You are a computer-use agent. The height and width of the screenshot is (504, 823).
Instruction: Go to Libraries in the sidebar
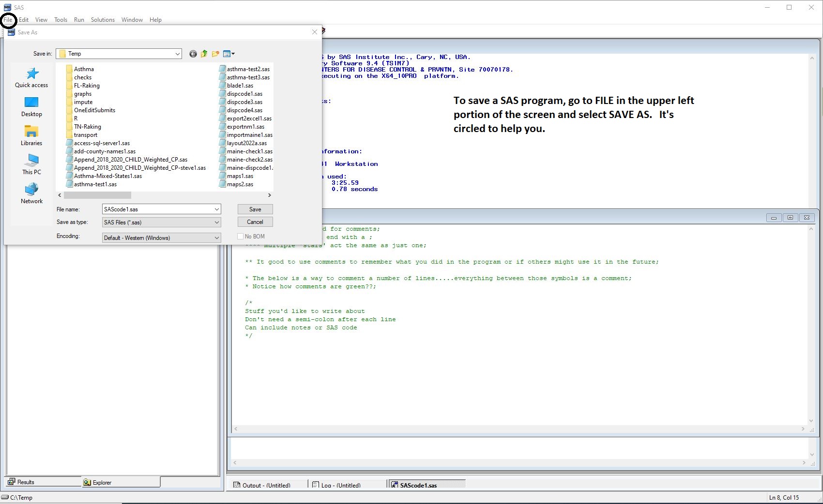[31, 136]
